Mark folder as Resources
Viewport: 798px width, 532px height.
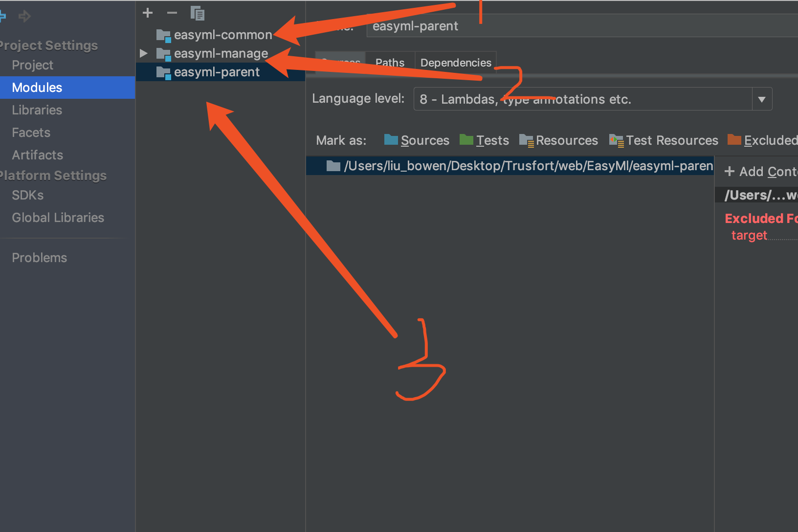558,140
